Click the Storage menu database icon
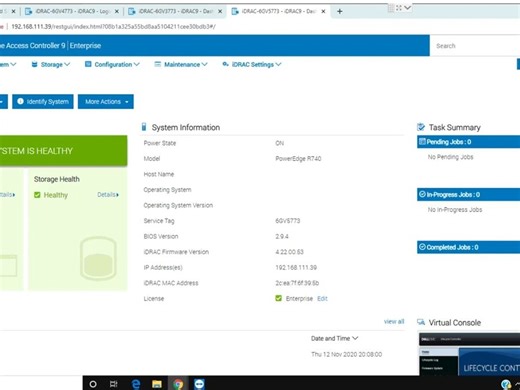 coord(34,64)
